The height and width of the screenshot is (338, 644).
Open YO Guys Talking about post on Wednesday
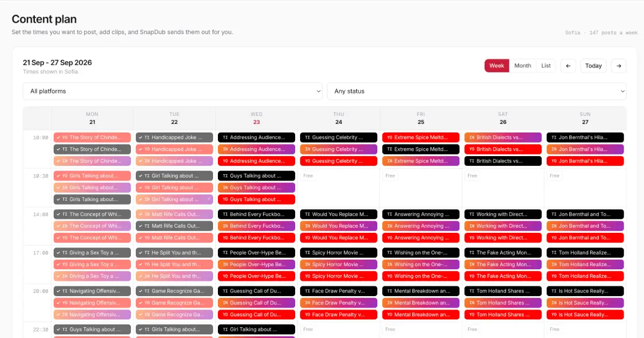(257, 200)
